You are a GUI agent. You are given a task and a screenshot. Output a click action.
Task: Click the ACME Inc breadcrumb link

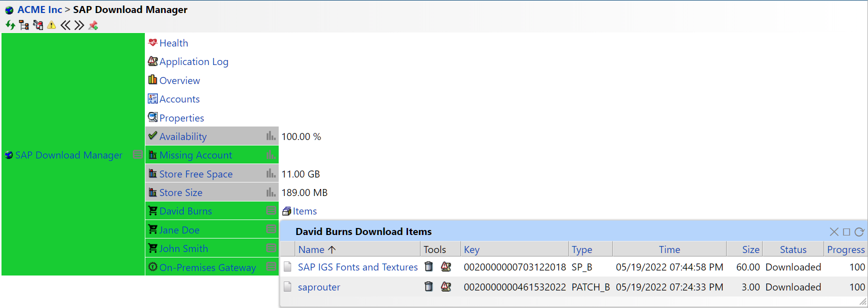[x=39, y=9]
